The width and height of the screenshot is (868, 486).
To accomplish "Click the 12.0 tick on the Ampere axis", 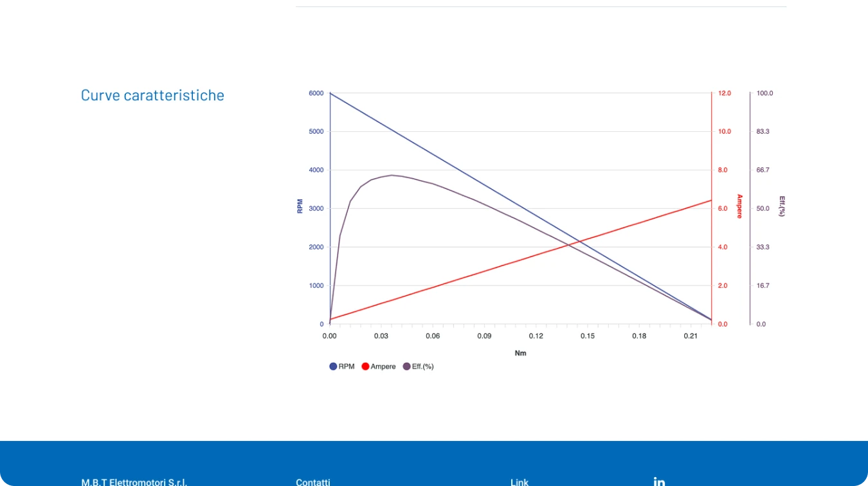I will pos(724,93).
